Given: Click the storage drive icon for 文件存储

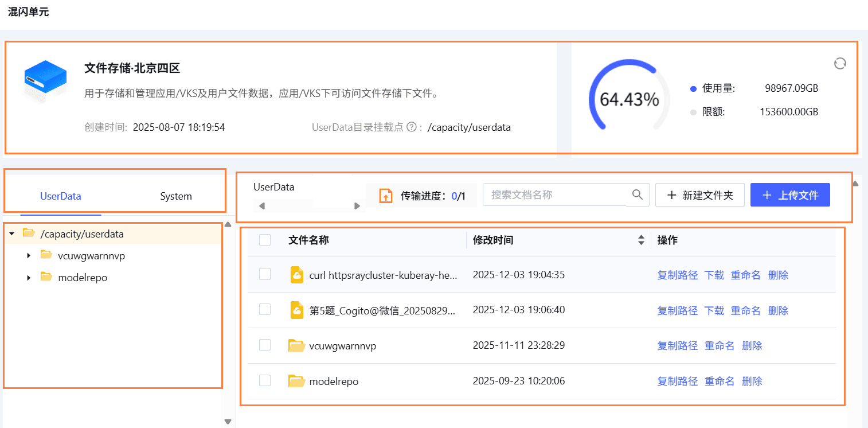Looking at the screenshot, I should (x=45, y=81).
